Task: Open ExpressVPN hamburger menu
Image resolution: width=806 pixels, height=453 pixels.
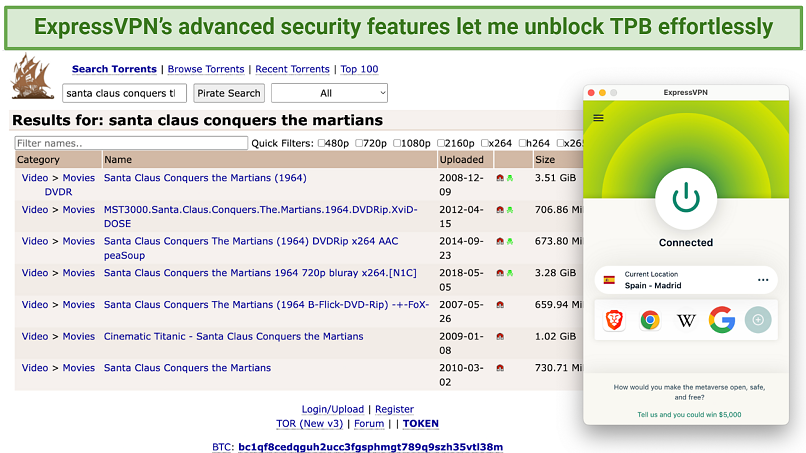Action: [598, 118]
